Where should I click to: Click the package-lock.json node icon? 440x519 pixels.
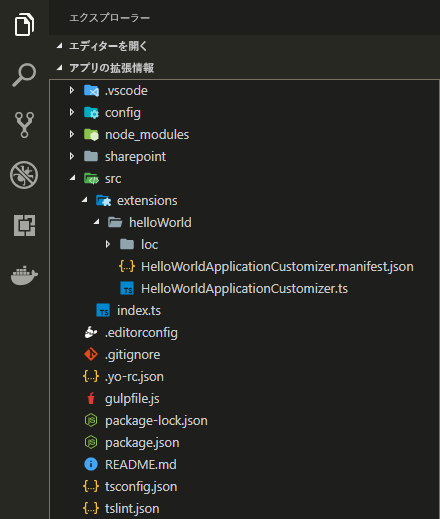(91, 420)
